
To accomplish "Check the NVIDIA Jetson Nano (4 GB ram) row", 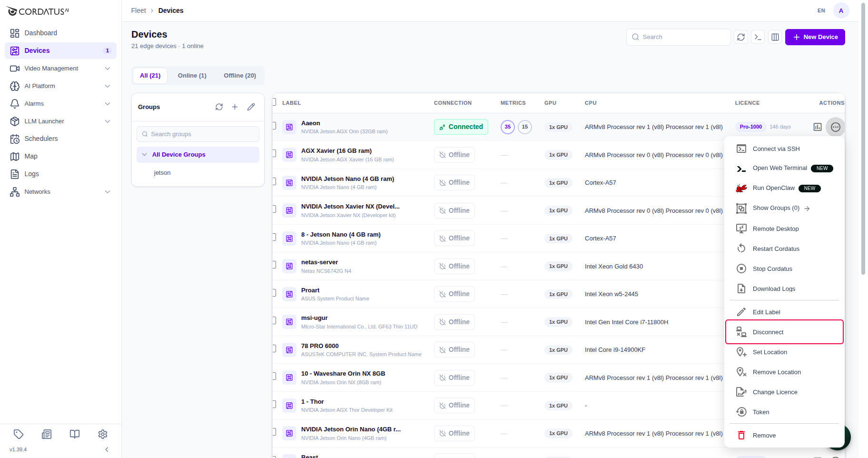I will tap(274, 181).
